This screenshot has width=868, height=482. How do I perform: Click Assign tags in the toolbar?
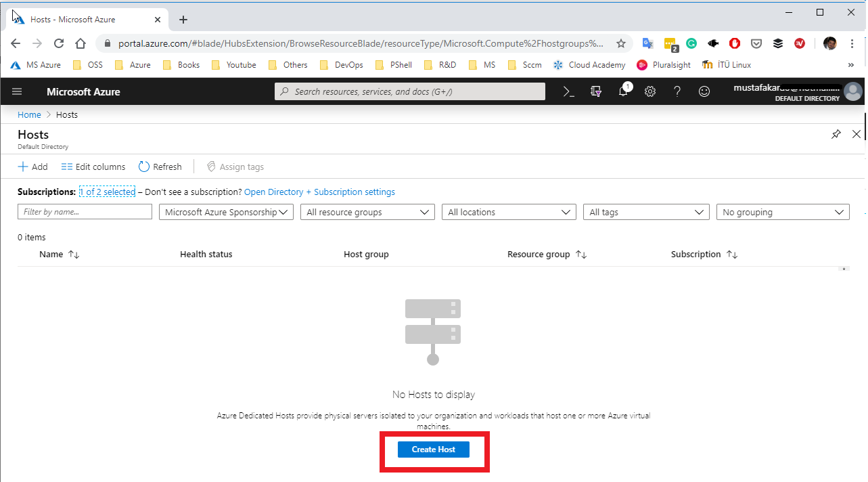tap(235, 167)
